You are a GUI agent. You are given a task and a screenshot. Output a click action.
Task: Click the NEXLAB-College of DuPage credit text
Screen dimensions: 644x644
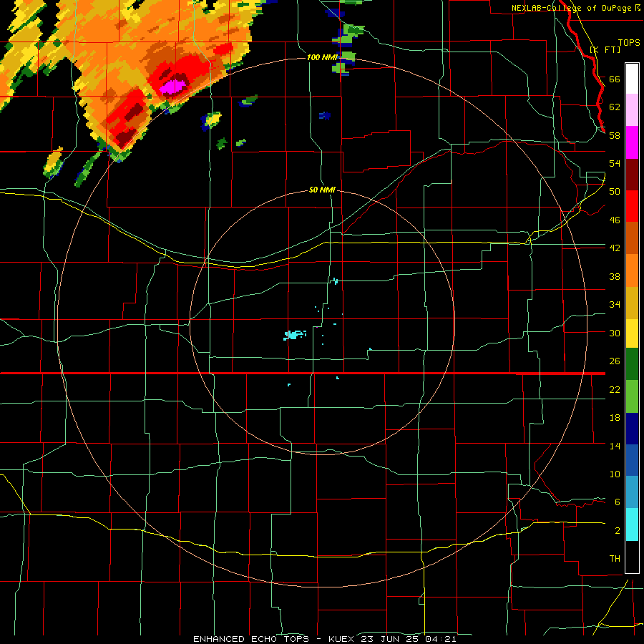pyautogui.click(x=575, y=8)
